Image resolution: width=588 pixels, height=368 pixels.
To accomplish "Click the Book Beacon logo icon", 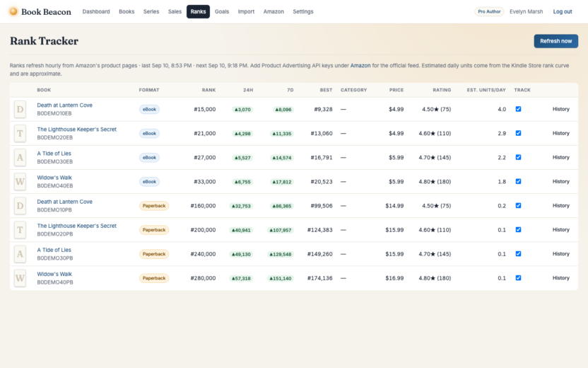I will 13,11.
